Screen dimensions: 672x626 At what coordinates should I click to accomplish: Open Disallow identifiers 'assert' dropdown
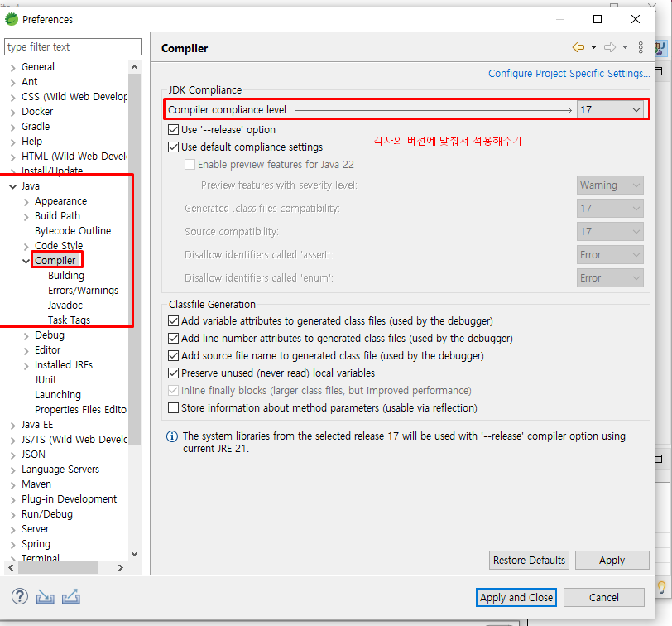(x=610, y=255)
